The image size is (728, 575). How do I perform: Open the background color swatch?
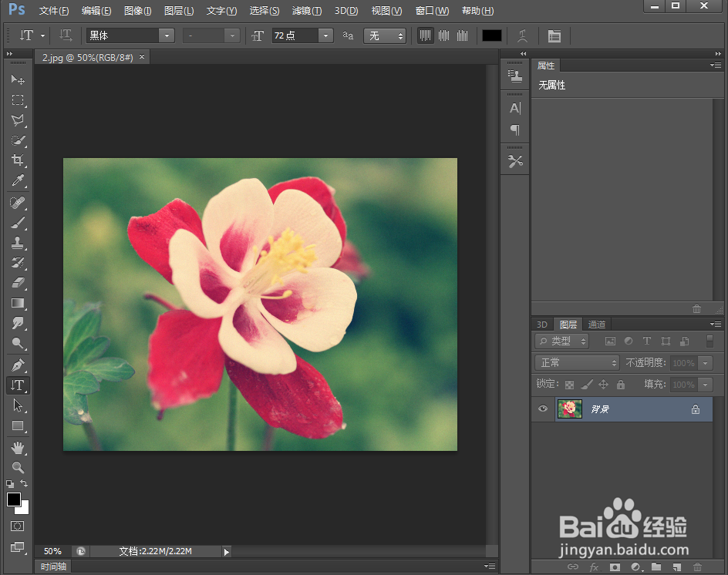click(x=24, y=509)
